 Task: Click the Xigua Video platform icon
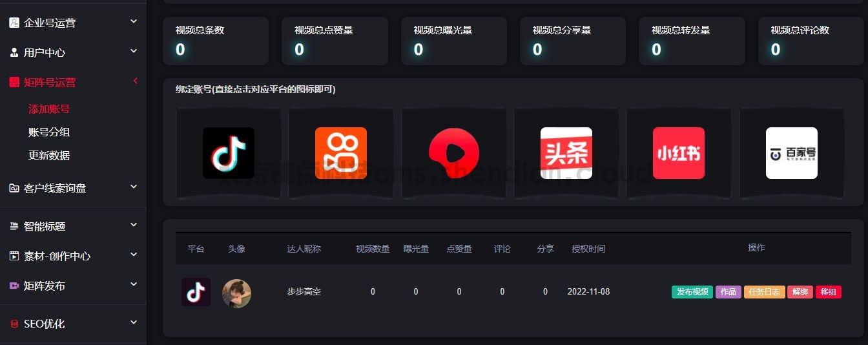click(453, 153)
